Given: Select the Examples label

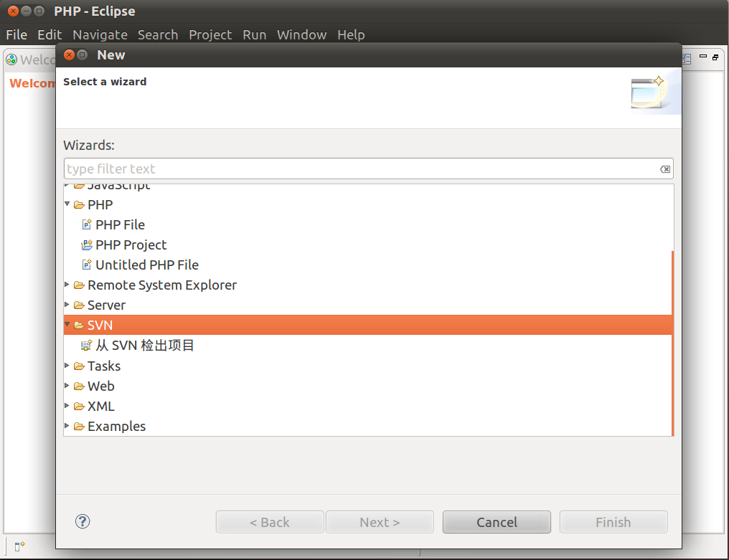Looking at the screenshot, I should [116, 426].
